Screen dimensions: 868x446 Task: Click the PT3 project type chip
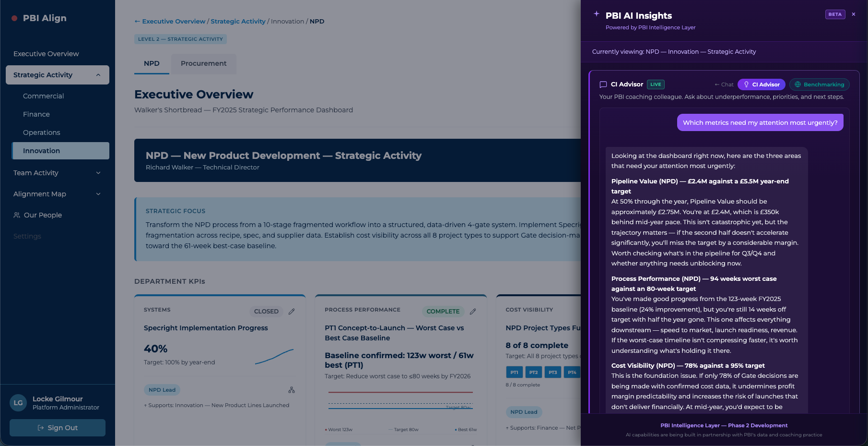pyautogui.click(x=552, y=372)
